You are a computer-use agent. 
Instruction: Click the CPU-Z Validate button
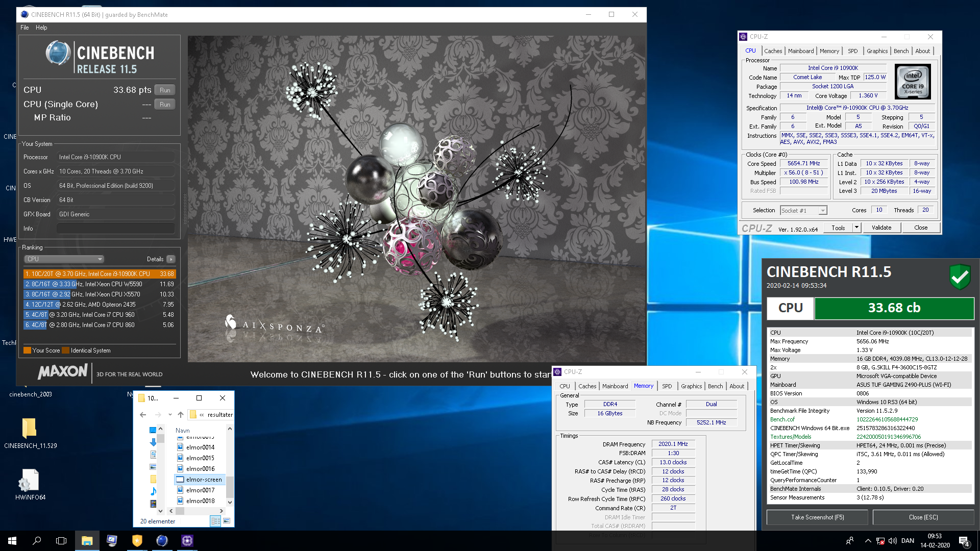pos(881,228)
